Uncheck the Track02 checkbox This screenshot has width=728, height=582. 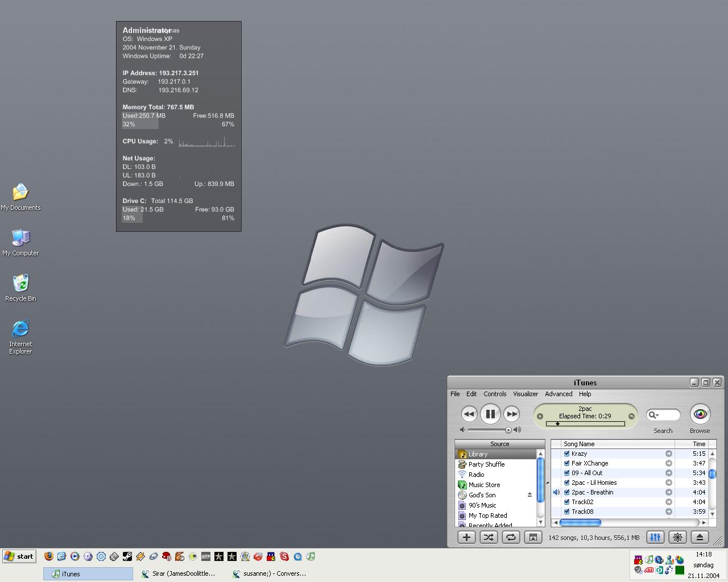point(566,502)
